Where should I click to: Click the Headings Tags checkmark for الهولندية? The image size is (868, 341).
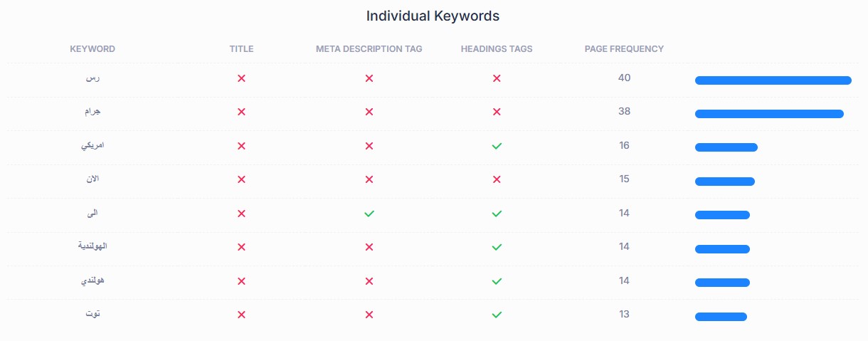click(x=497, y=247)
